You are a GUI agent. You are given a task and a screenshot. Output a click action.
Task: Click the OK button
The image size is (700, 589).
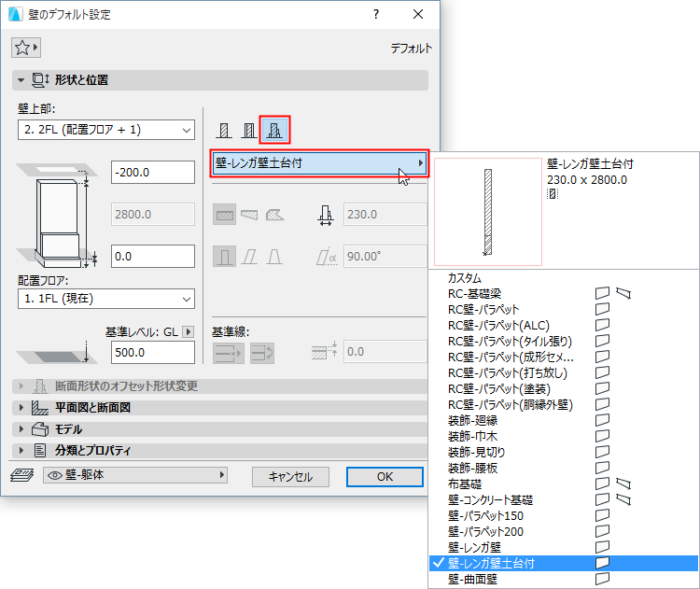pos(385,477)
